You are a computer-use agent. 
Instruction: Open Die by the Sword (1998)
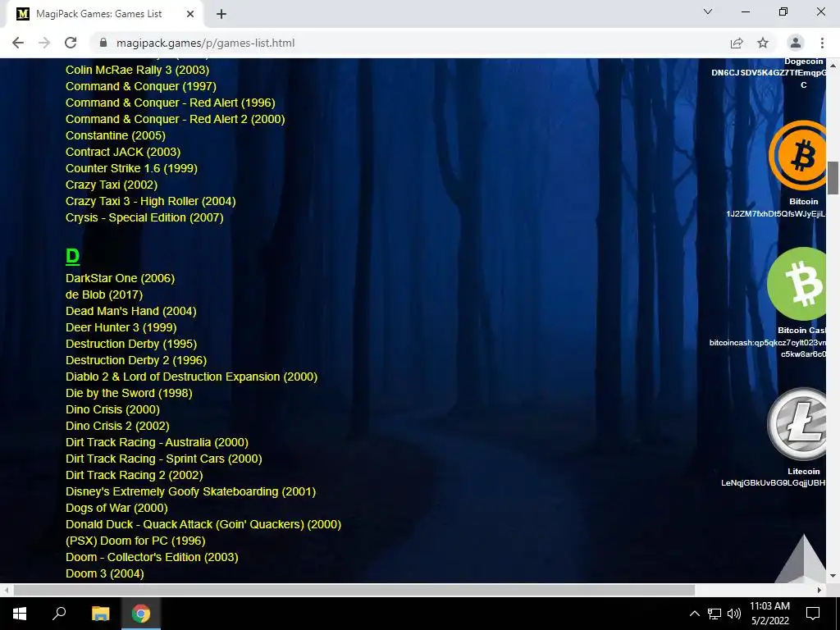click(129, 393)
